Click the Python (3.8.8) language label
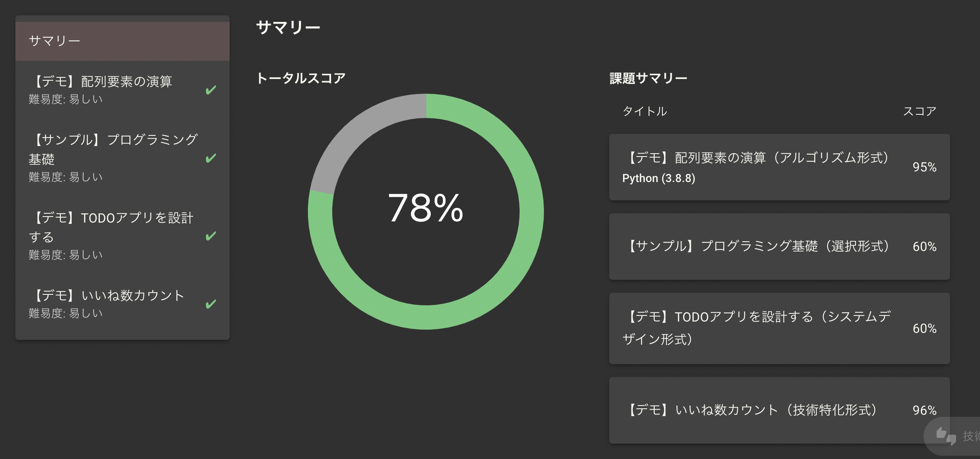Image resolution: width=980 pixels, height=459 pixels. [x=659, y=178]
